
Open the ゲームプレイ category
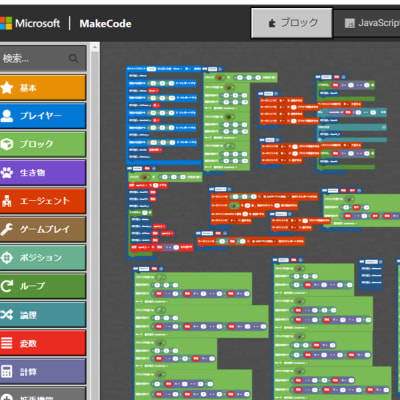pyautogui.click(x=43, y=229)
